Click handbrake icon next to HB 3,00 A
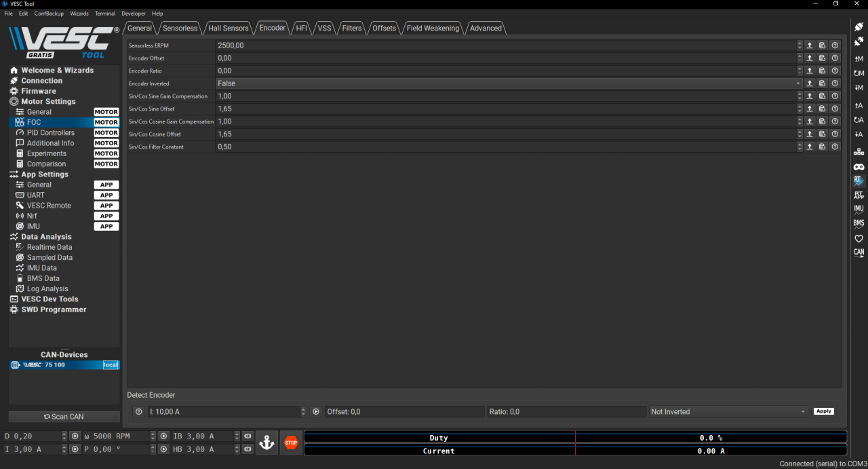The image size is (868, 469). [x=248, y=449]
